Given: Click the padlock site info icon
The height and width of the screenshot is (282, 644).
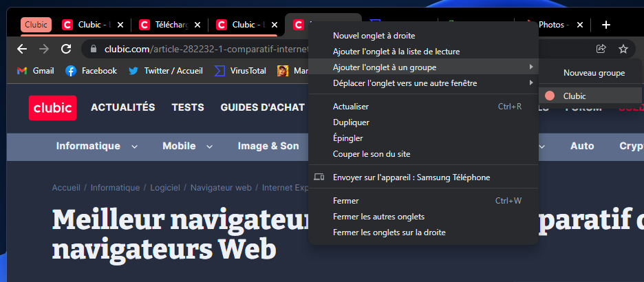Looking at the screenshot, I should coord(94,50).
